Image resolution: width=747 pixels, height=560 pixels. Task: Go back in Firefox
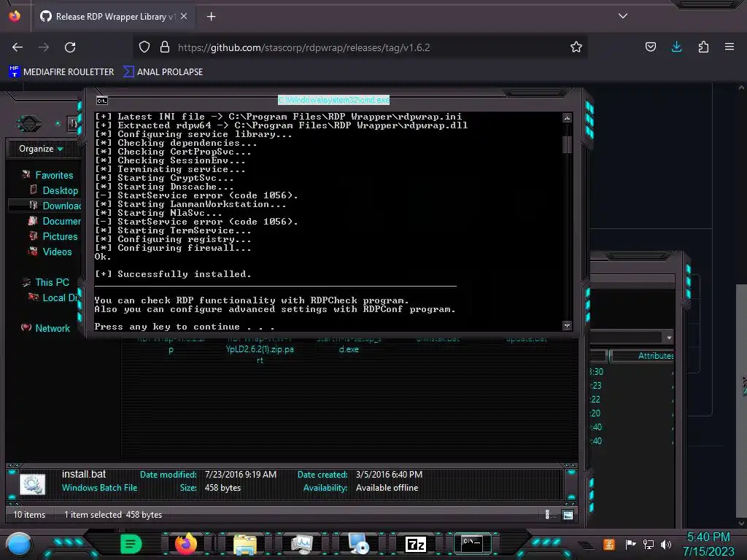tap(18, 47)
